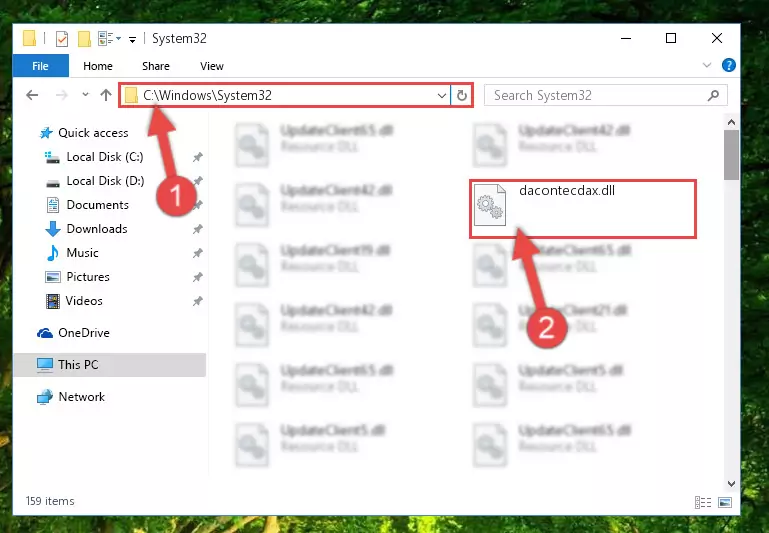Click the New Folder quick access icon
The height and width of the screenshot is (533, 769).
tap(84, 39)
